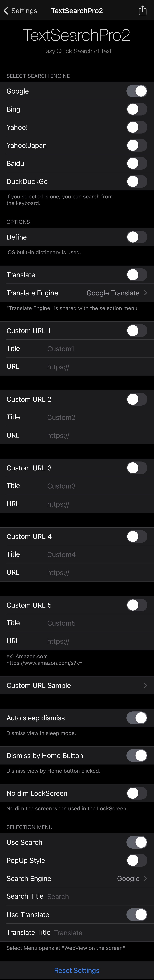Enable the Define option switch
Screen dimensions: 154x980
(x=137, y=237)
